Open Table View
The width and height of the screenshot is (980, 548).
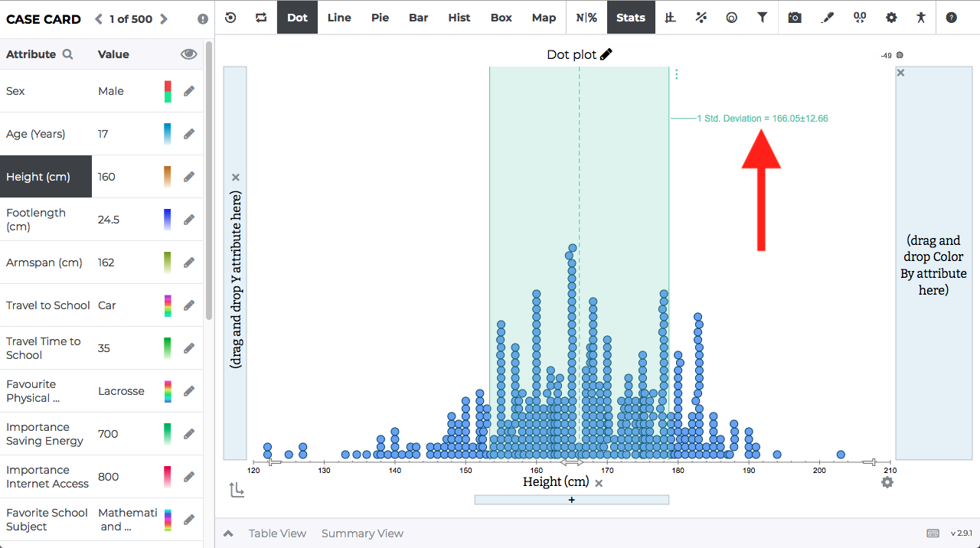click(x=277, y=533)
